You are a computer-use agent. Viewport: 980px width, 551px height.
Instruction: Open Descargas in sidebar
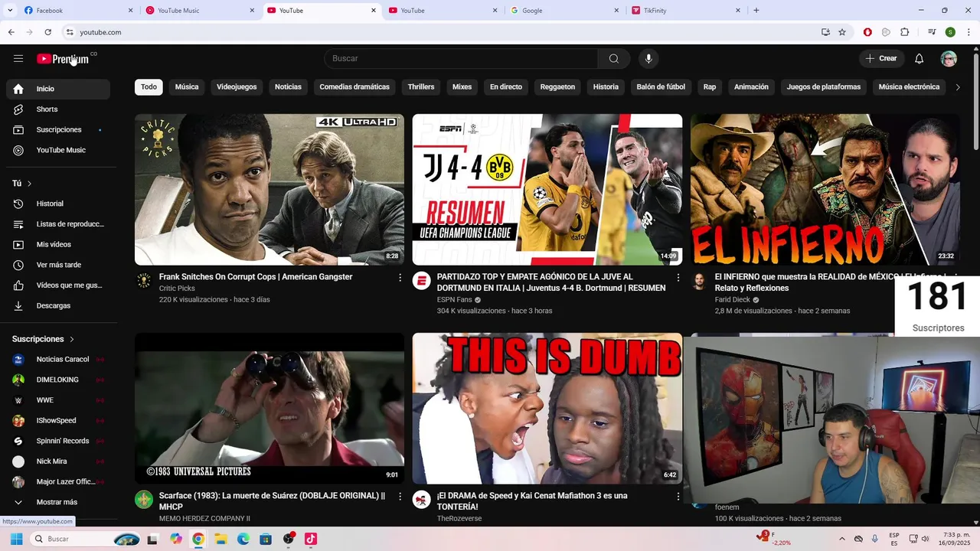pyautogui.click(x=58, y=305)
